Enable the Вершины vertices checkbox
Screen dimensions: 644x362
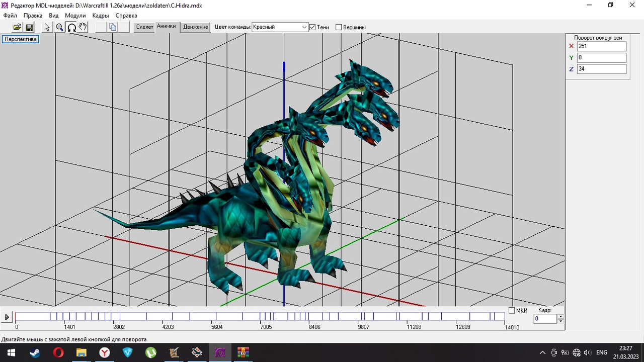pos(339,27)
